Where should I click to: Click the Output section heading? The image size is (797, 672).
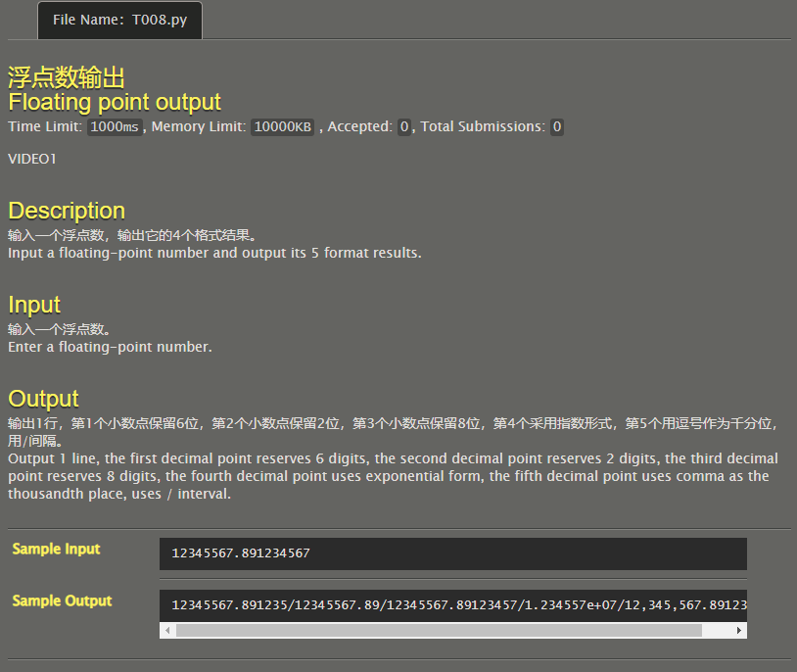[42, 398]
